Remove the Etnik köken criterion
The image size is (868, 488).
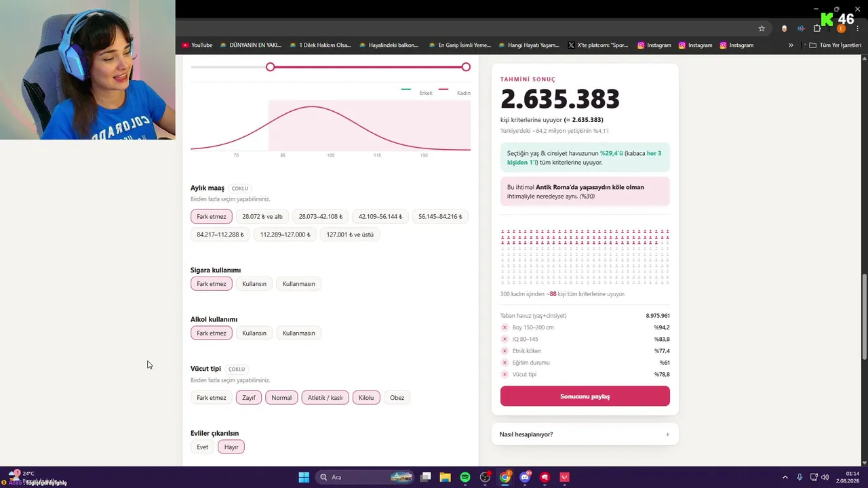pyautogui.click(x=505, y=351)
